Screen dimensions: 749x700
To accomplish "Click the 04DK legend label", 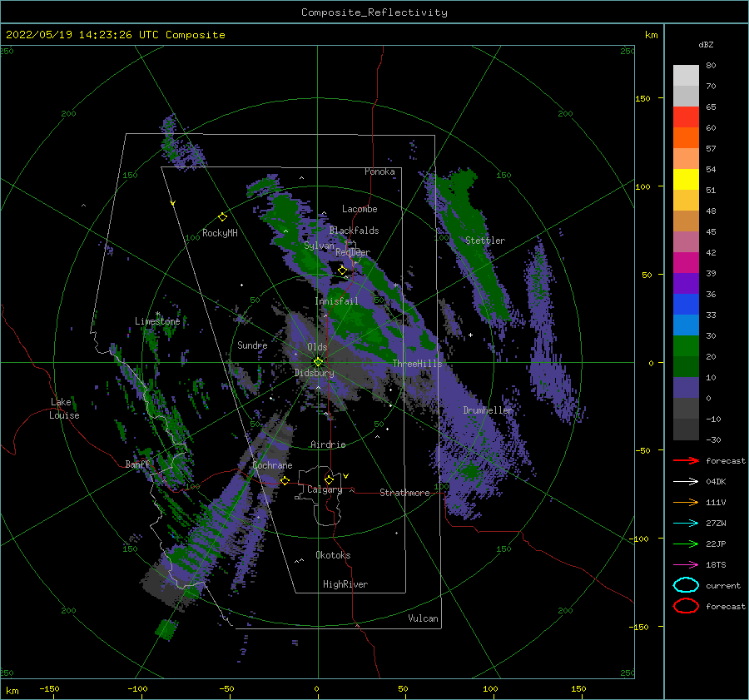I will (x=716, y=482).
